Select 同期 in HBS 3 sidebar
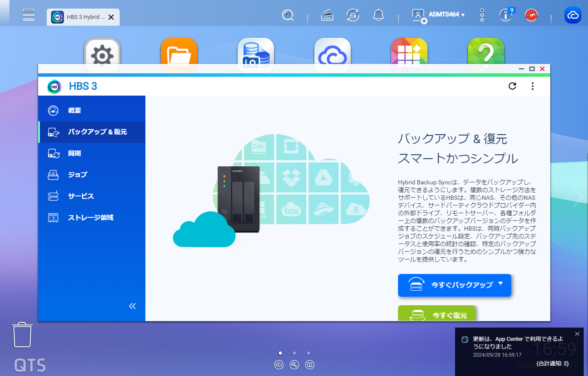588x376 pixels. click(92, 153)
